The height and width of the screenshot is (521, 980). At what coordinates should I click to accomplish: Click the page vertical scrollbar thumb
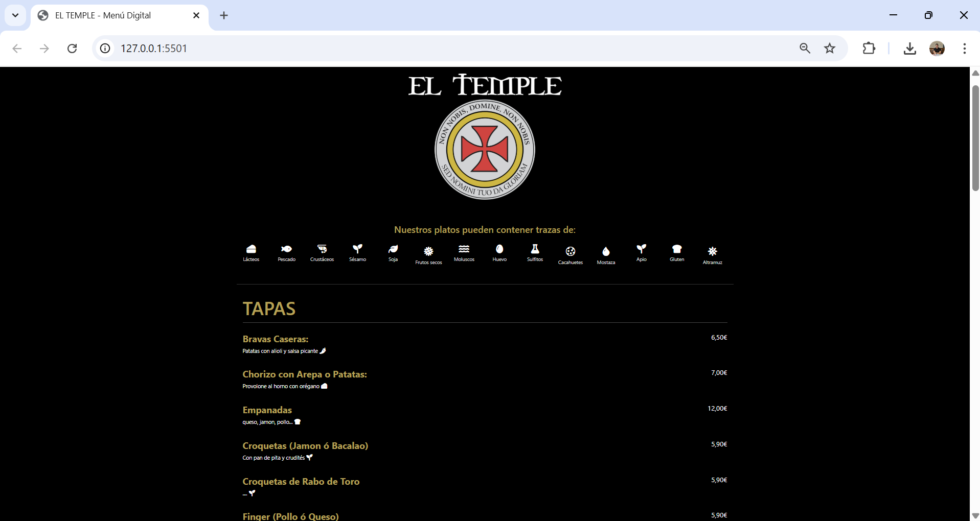click(x=975, y=138)
